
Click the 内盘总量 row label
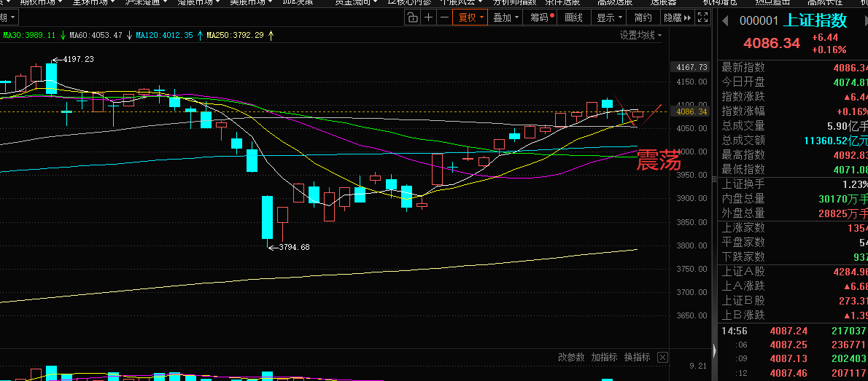[x=743, y=199]
